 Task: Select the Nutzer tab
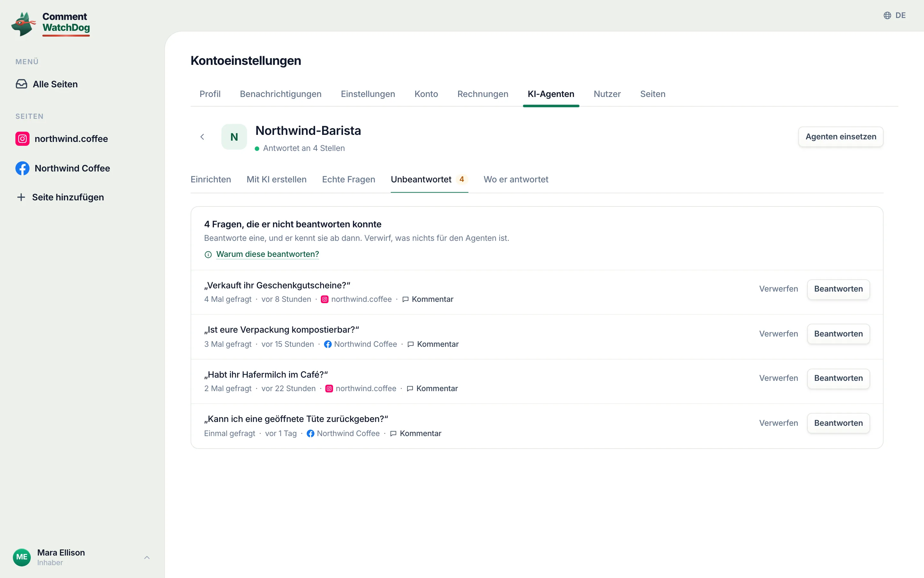tap(607, 94)
